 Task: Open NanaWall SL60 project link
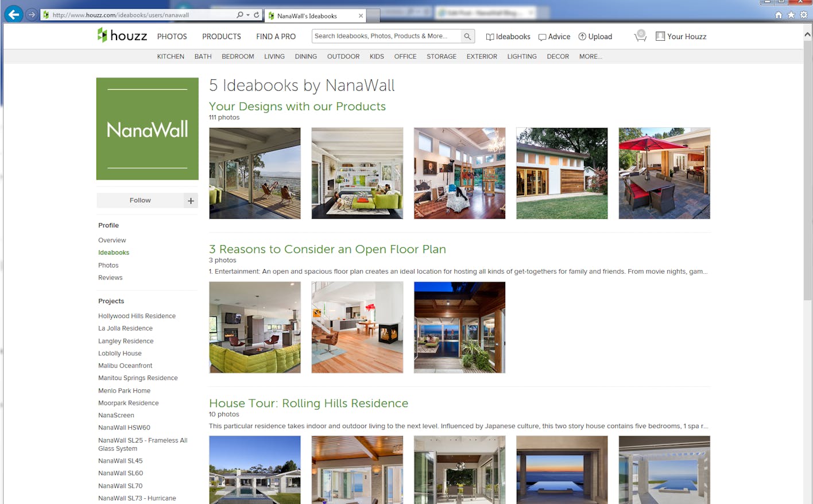pyautogui.click(x=121, y=474)
